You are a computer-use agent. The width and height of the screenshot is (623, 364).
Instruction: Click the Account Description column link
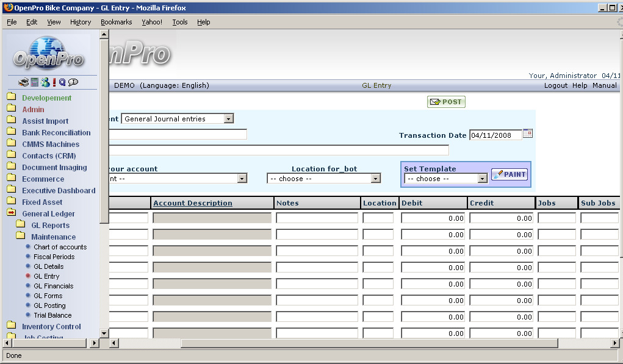coord(192,203)
